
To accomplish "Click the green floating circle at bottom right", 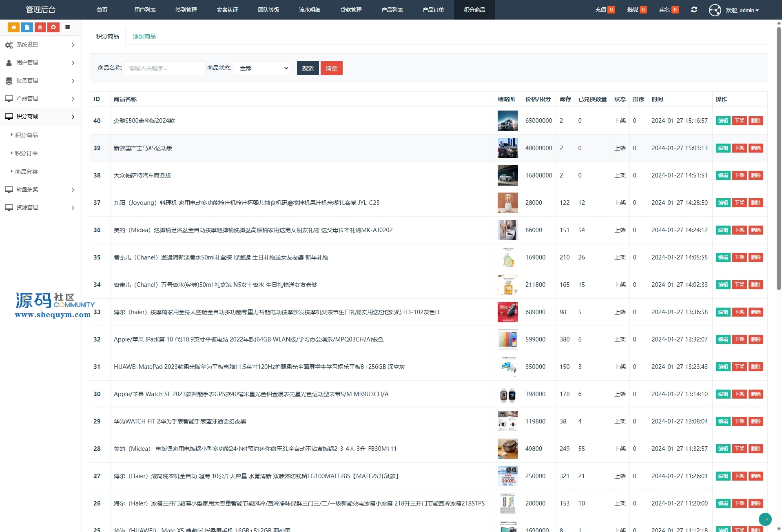I will click(x=765, y=519).
